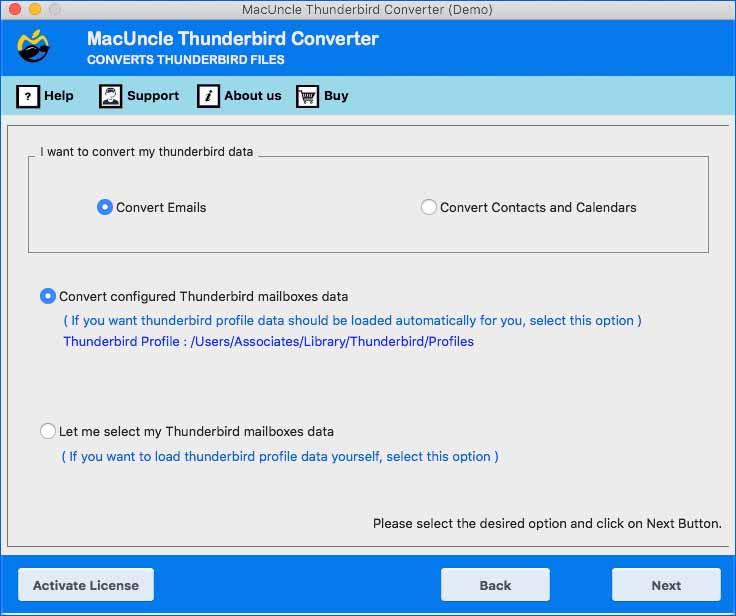Viewport: 736px width, 616px height.
Task: Minimize the window with the yellow button
Action: [x=35, y=9]
